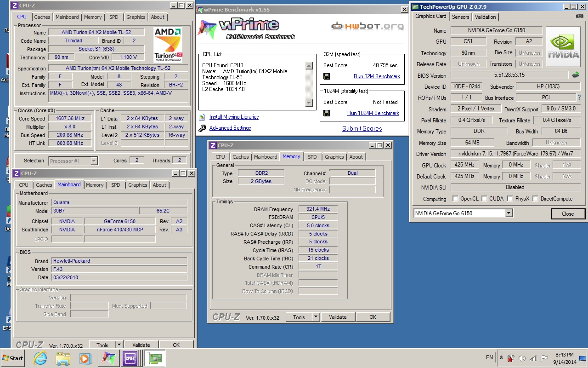Open the Processor #1 selection dropdown
The width and height of the screenshot is (588, 368).
94,161
